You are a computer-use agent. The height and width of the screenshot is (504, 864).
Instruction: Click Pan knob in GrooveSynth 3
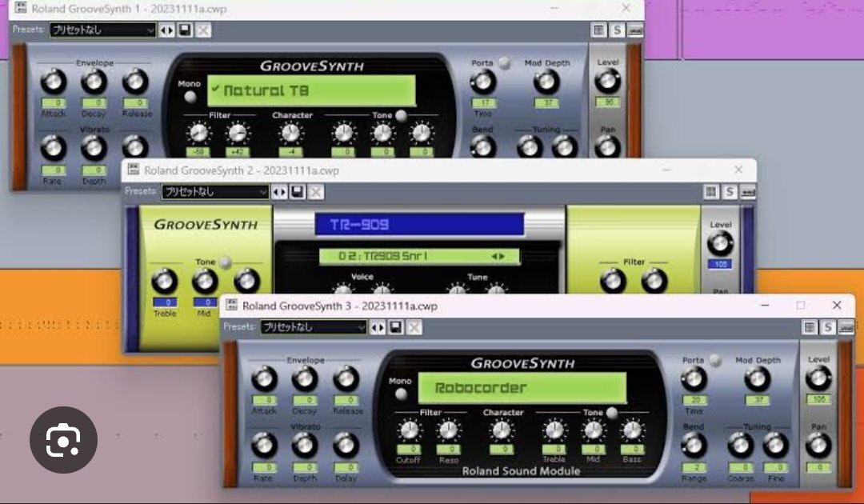click(x=818, y=445)
